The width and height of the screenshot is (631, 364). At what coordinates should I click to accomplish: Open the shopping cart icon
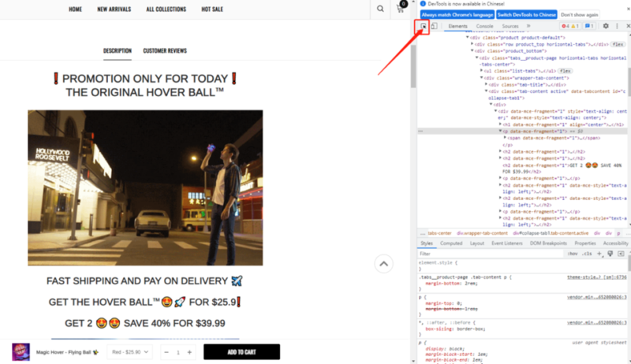click(x=402, y=9)
